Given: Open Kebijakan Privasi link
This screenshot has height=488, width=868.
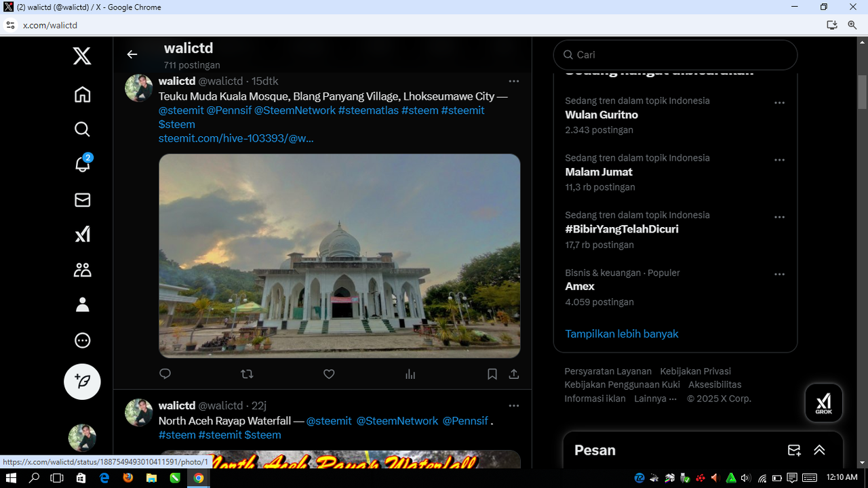Looking at the screenshot, I should tap(696, 371).
